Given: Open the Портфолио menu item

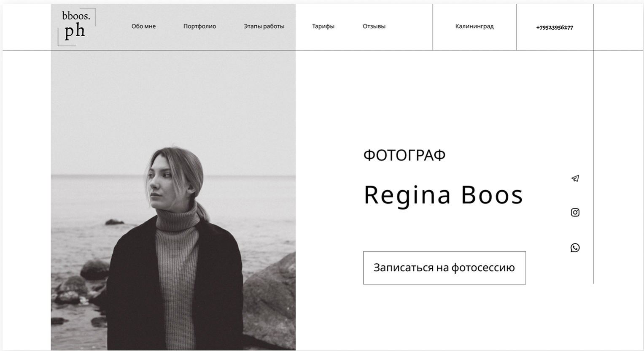Looking at the screenshot, I should pyautogui.click(x=199, y=26).
